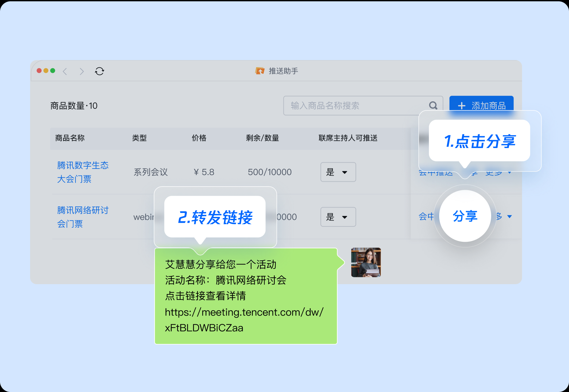Click the yellow minimize window button
The height and width of the screenshot is (392, 569).
click(x=46, y=71)
